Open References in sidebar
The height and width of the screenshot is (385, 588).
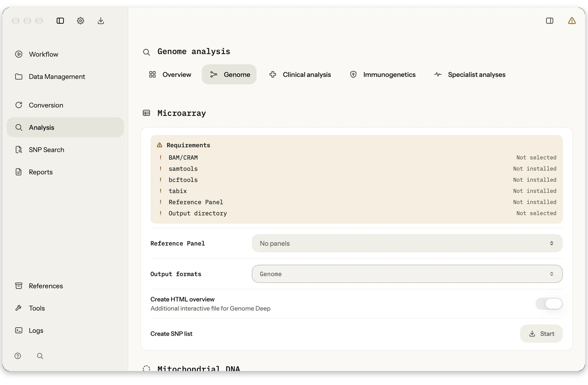pos(65,286)
